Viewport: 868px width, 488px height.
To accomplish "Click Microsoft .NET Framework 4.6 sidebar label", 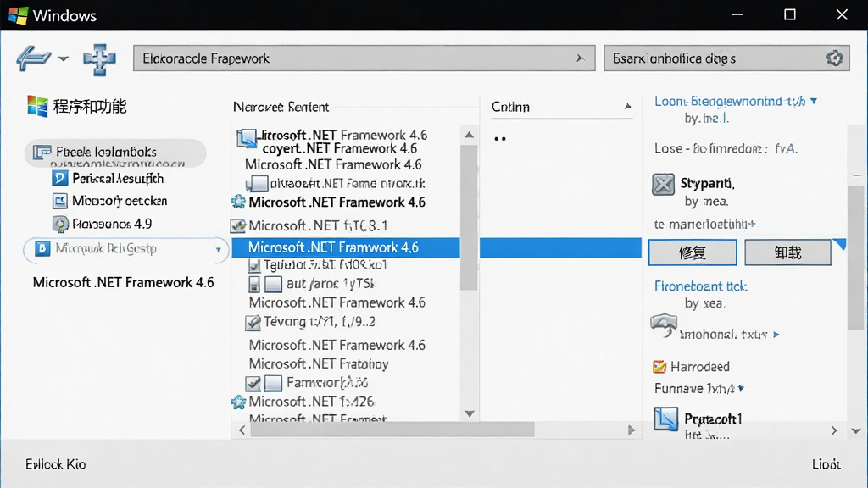I will [x=124, y=283].
